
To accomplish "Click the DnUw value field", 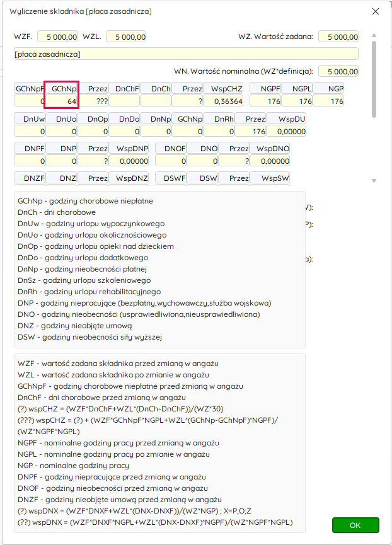I will [x=30, y=132].
